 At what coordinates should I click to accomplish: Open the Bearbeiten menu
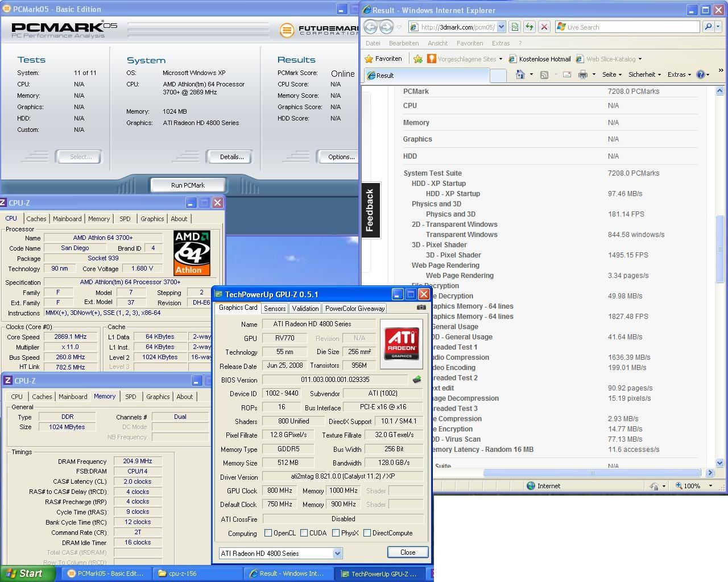pos(404,43)
